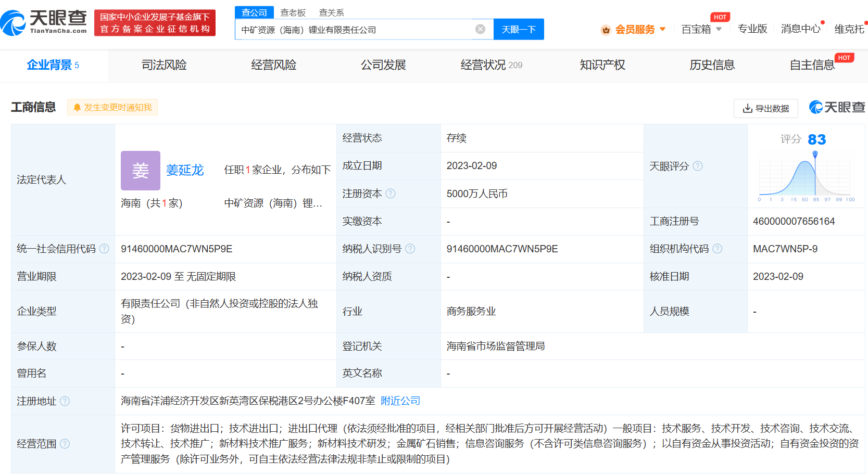Expand the 会员服务 dropdown arrow
Viewport: 868px width, 475px height.
pos(662,29)
